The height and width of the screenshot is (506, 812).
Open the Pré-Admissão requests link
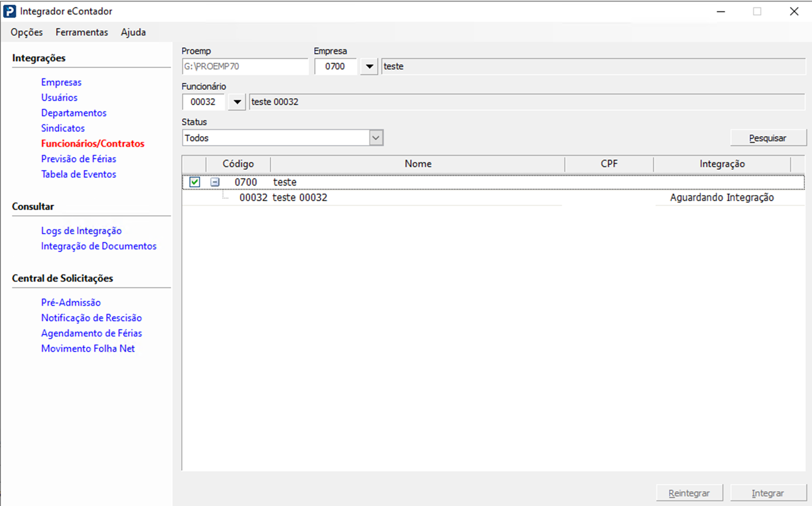[x=71, y=302]
